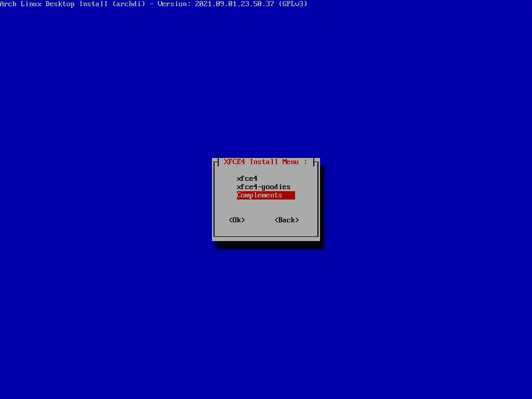The height and width of the screenshot is (399, 532).
Task: Select the xfce4 menu entry
Action: [x=247, y=179]
